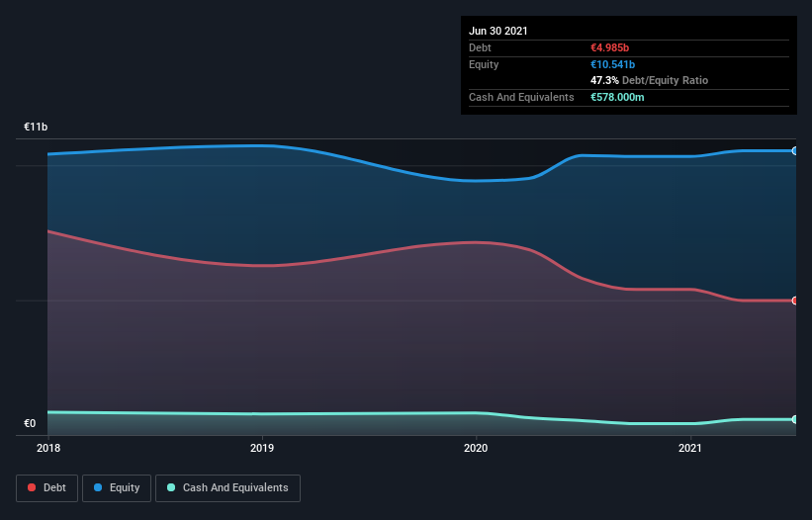Select the 2020 x-axis label
The width and height of the screenshot is (812, 520).
point(476,448)
